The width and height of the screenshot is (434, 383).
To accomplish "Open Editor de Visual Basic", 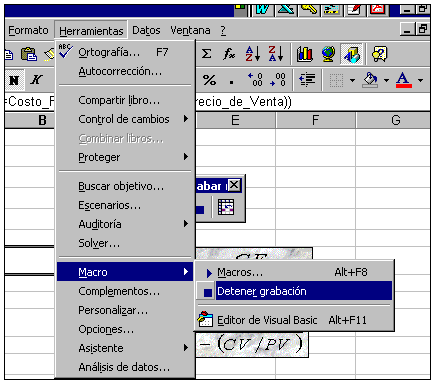I will (x=294, y=320).
